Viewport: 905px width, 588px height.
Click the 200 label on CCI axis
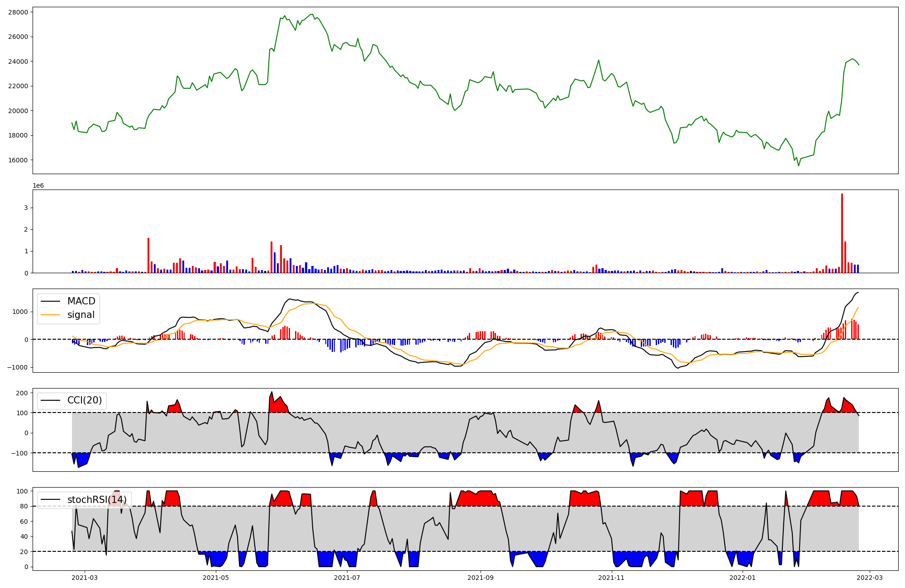(x=22, y=393)
